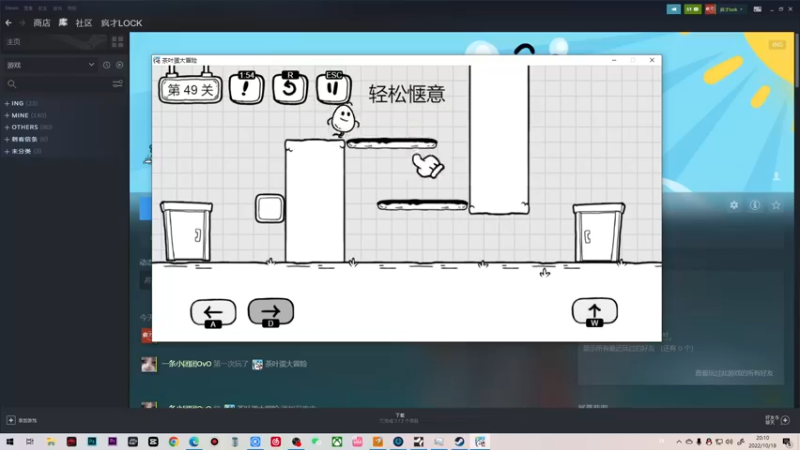Open the Windows notification center

pyautogui.click(x=787, y=442)
